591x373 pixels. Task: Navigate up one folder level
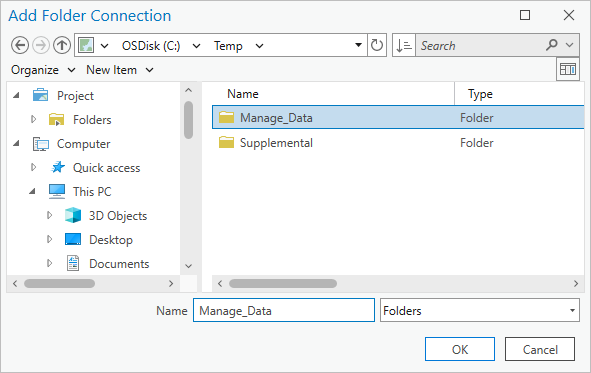click(62, 46)
